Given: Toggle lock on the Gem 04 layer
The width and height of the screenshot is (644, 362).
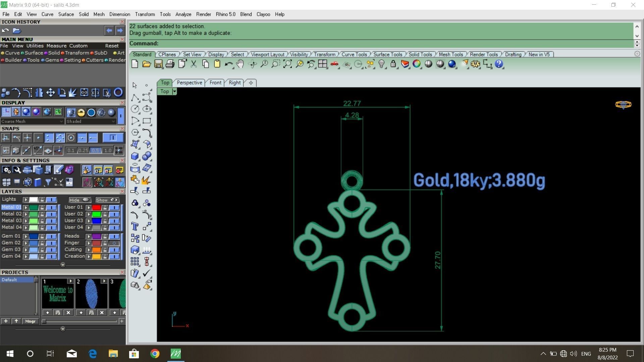Looking at the screenshot, I should [42, 256].
